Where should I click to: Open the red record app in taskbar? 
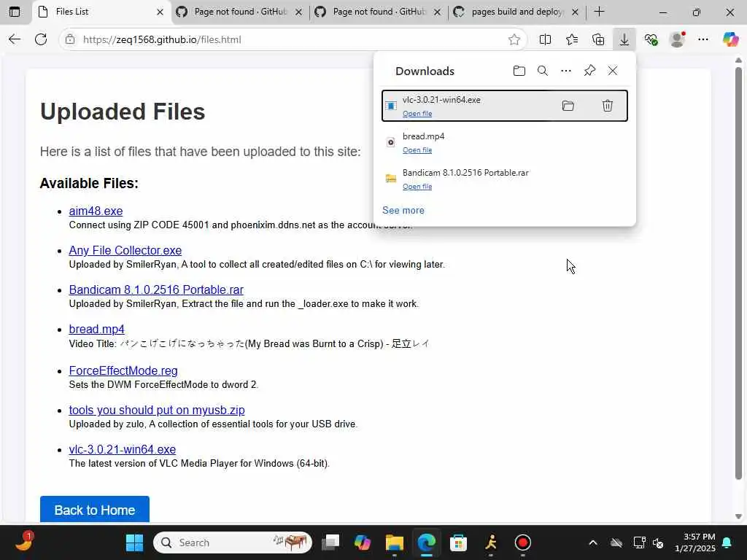pos(522,542)
